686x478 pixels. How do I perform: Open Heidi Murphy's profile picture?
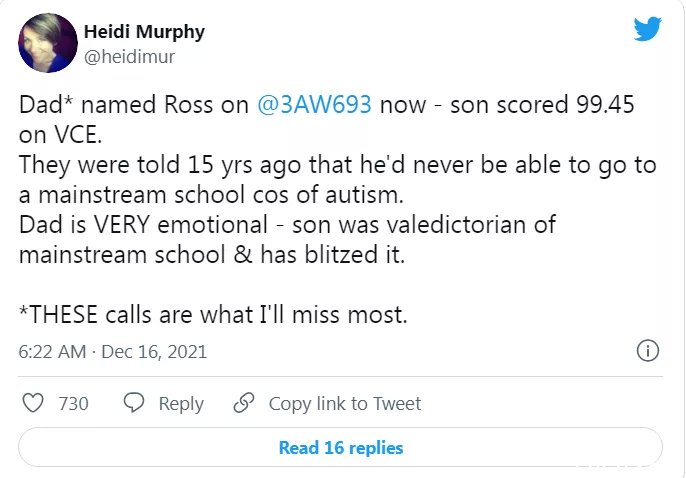coord(48,43)
